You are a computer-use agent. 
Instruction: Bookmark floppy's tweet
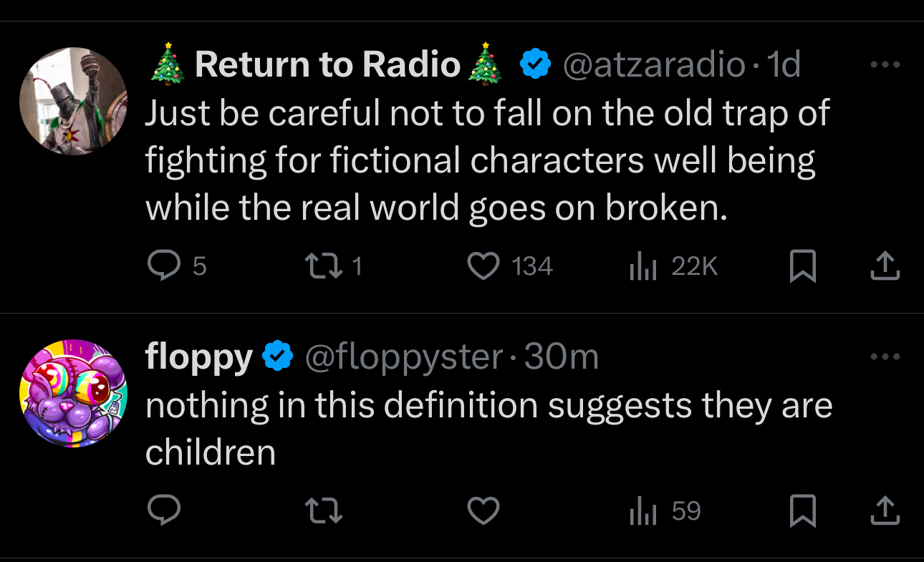pyautogui.click(x=803, y=511)
